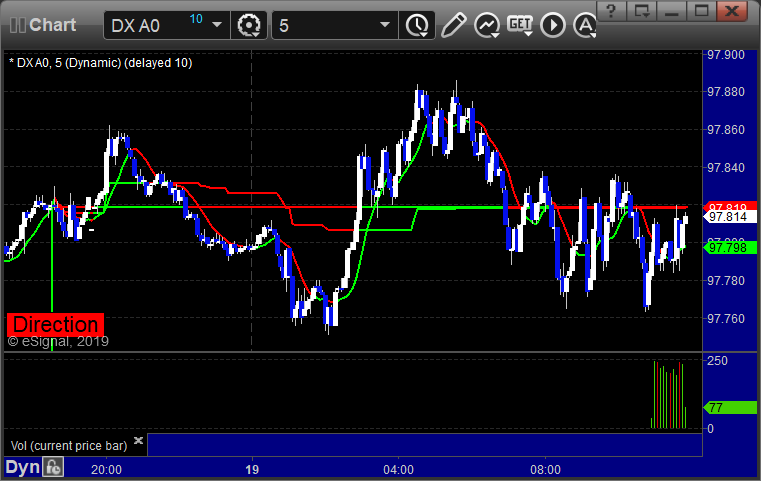The image size is (761, 481).
Task: Toggle the lock icon next to Dyn
Action: [x=53, y=467]
